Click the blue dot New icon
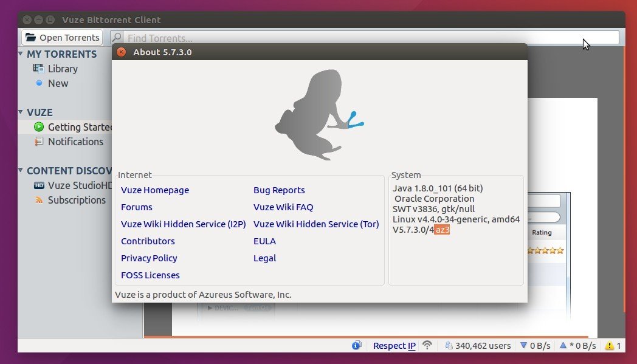This screenshot has width=637, height=364. (x=39, y=83)
